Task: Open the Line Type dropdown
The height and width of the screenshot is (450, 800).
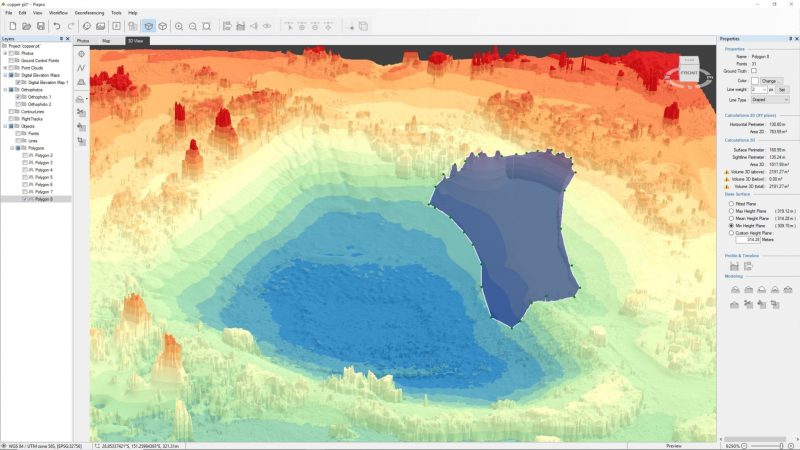Action: click(x=770, y=99)
